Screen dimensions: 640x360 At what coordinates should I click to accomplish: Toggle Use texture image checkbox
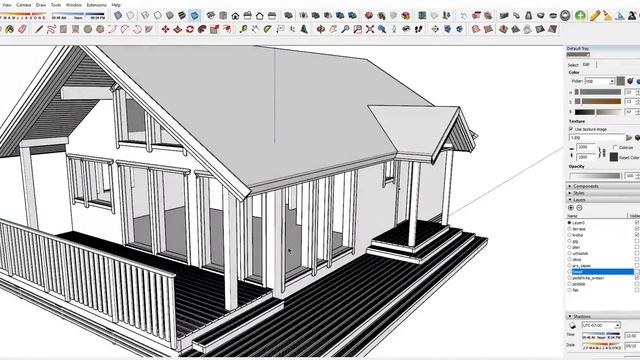pyautogui.click(x=571, y=129)
